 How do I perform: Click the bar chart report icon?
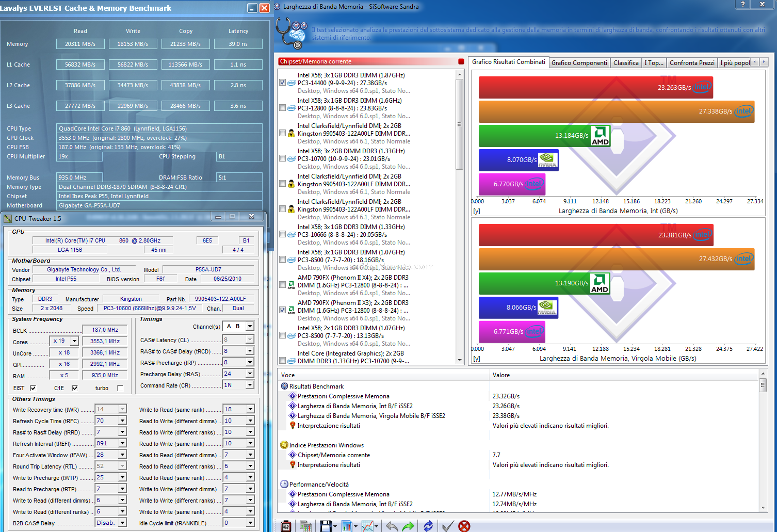pyautogui.click(x=346, y=526)
